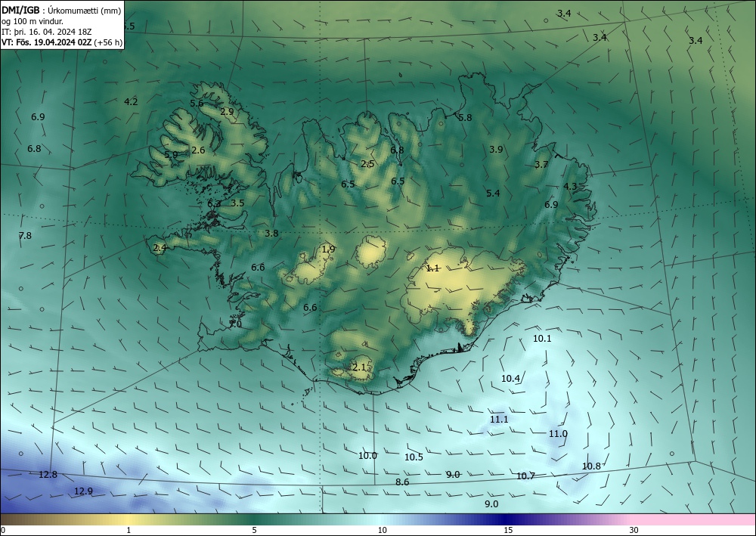Click the 10.1 value offshore

[x=542, y=339]
